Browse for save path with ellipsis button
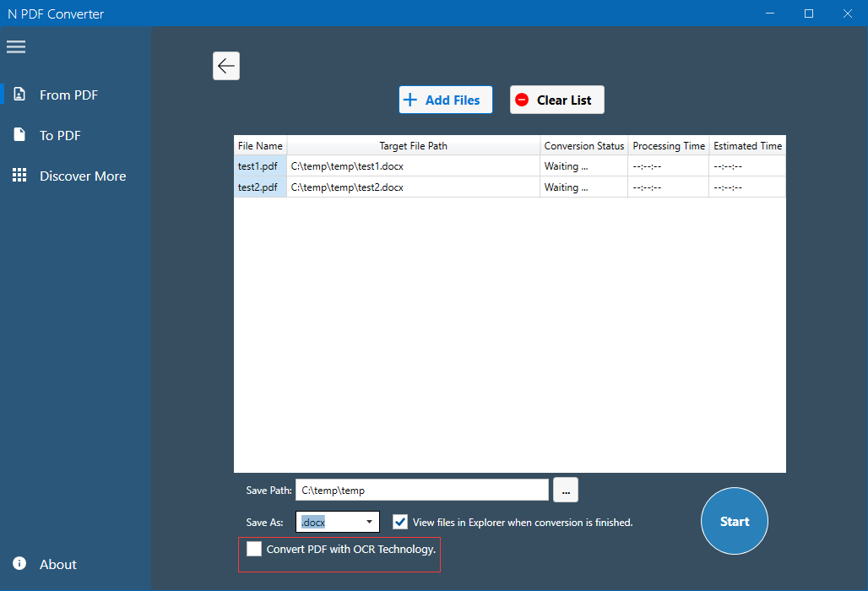Image resolution: width=868 pixels, height=591 pixels. coord(566,490)
